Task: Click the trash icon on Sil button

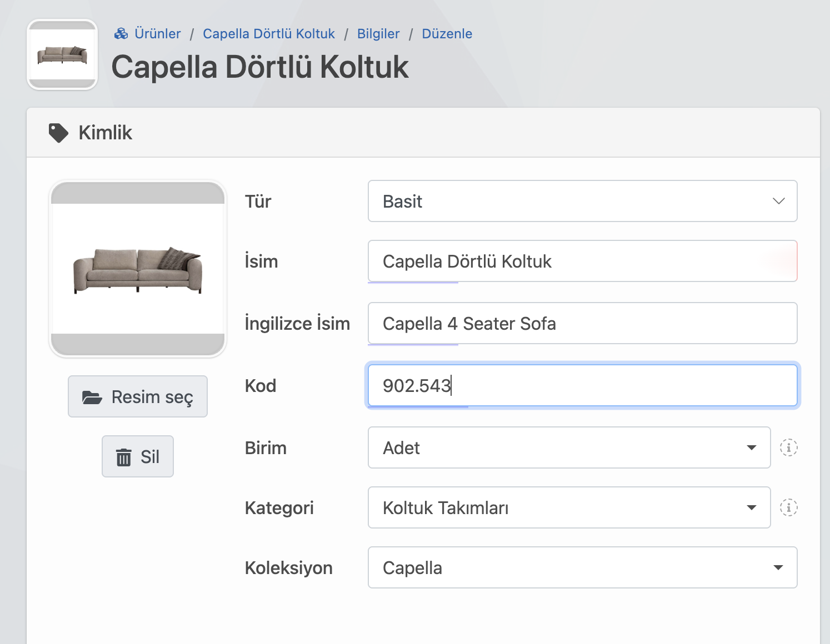Action: 123,457
